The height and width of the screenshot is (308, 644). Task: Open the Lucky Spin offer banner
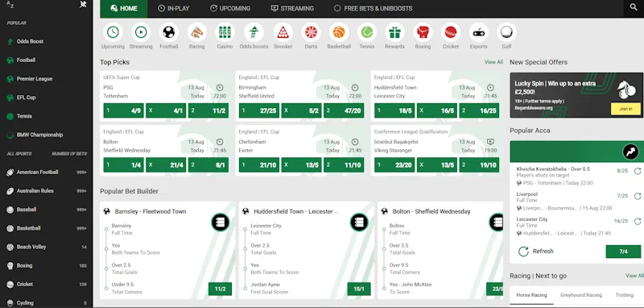tap(577, 95)
